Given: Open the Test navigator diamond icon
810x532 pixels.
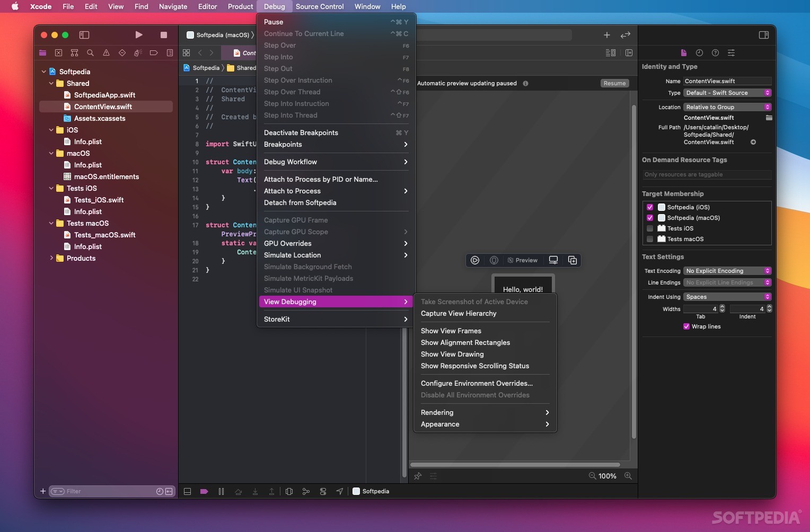Looking at the screenshot, I should [x=122, y=53].
